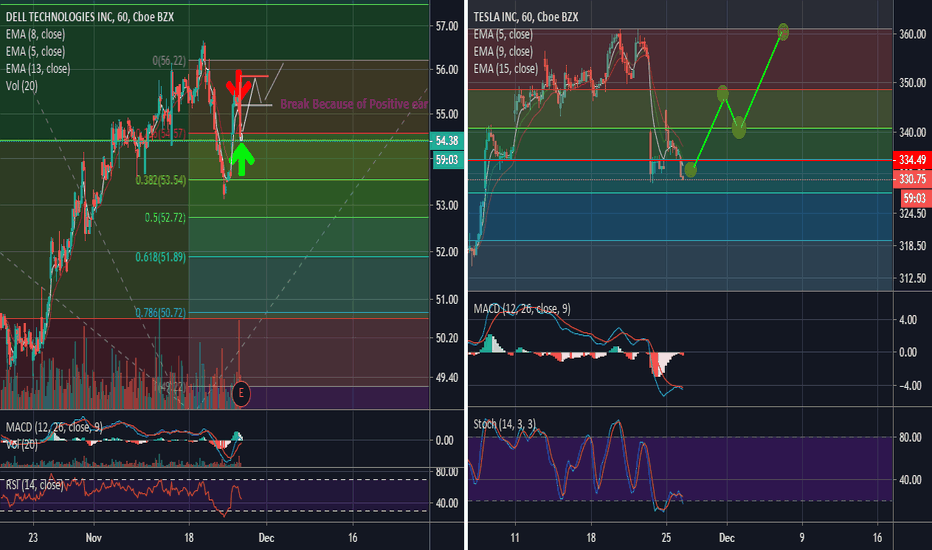Click Dell bar countdown 59:03
Image resolution: width=932 pixels, height=550 pixels.
click(x=447, y=160)
